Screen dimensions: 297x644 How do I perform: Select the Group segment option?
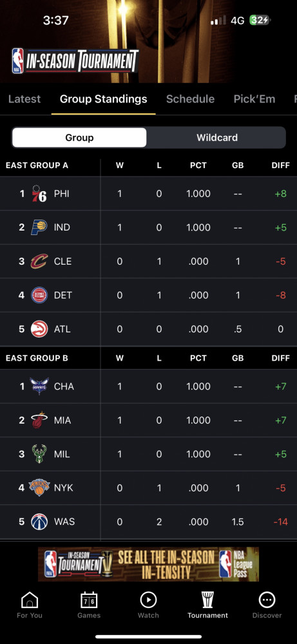[x=79, y=138]
